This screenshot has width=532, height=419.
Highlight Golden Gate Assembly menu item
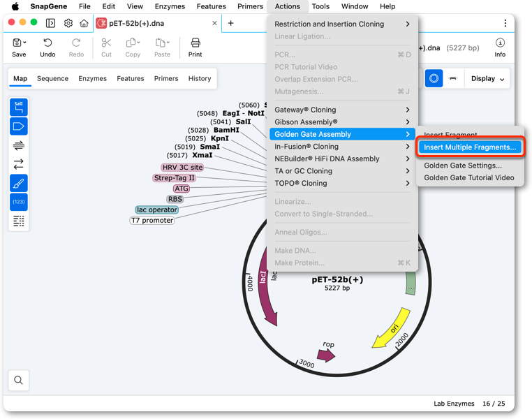click(342, 134)
